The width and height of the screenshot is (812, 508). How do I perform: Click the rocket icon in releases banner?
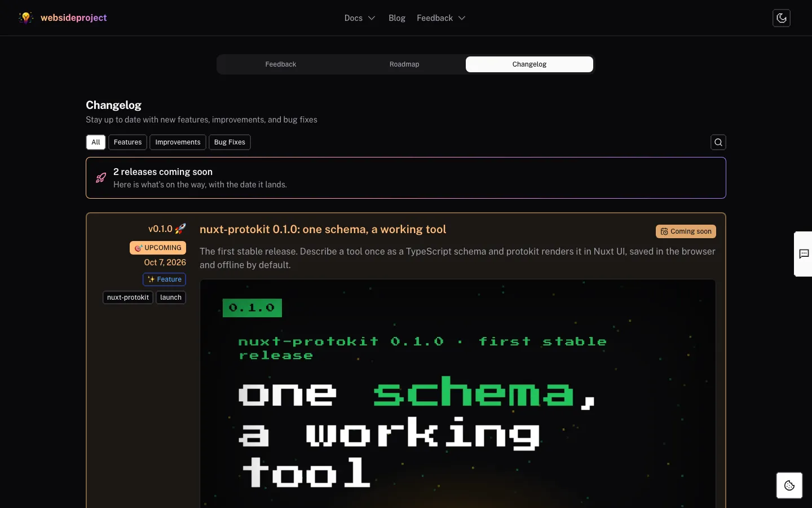pos(101,178)
